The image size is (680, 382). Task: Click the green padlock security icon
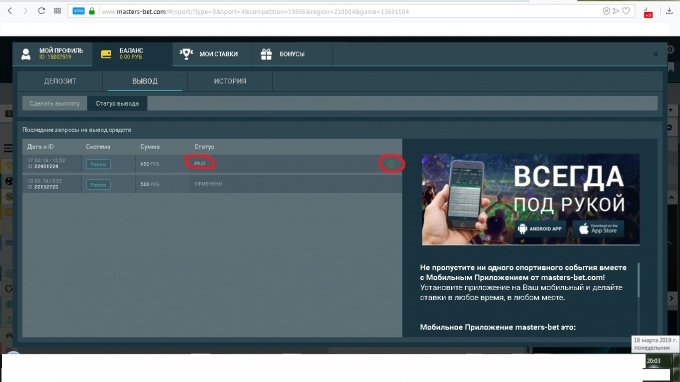point(92,11)
